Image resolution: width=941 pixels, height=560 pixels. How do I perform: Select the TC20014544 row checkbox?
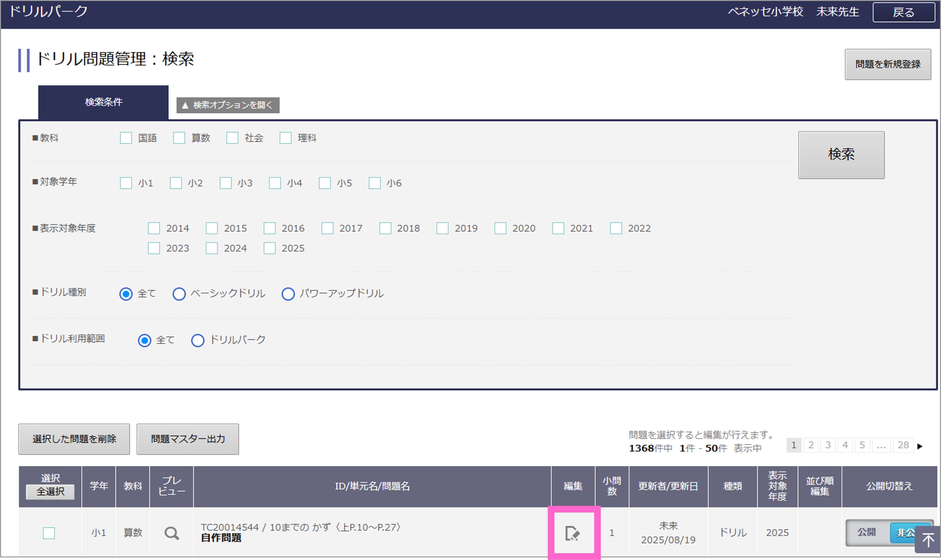[x=49, y=533]
